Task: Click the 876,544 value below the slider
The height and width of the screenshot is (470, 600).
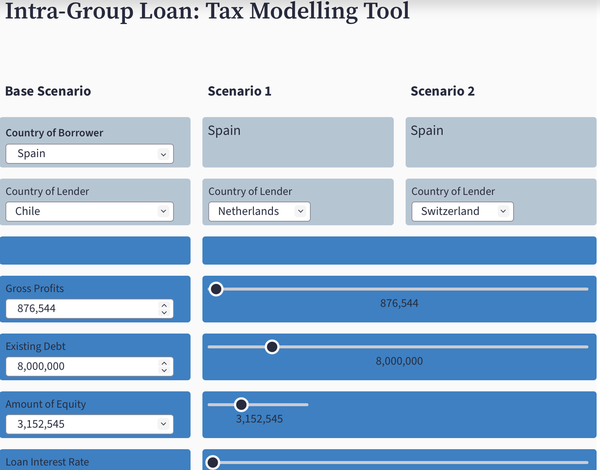Action: [x=399, y=304]
